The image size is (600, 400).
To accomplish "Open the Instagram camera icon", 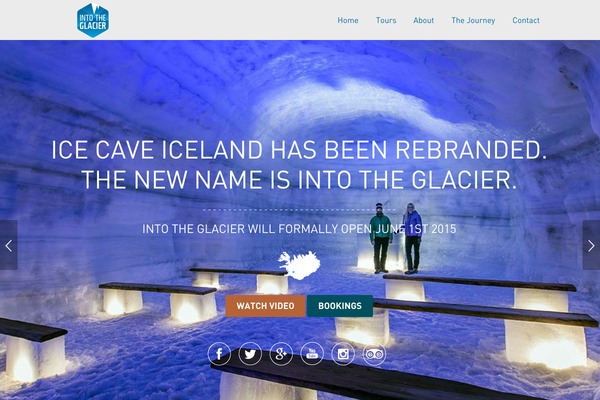I will pos(343,354).
